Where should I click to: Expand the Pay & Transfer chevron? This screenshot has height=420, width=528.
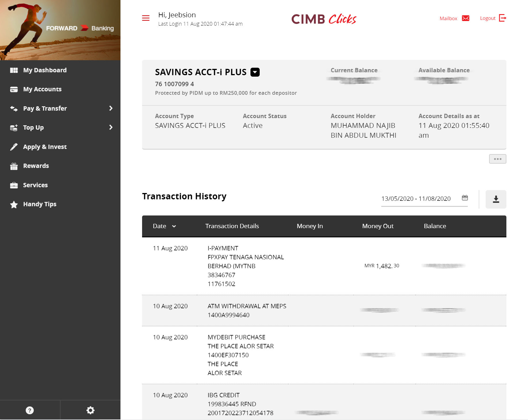coord(111,108)
